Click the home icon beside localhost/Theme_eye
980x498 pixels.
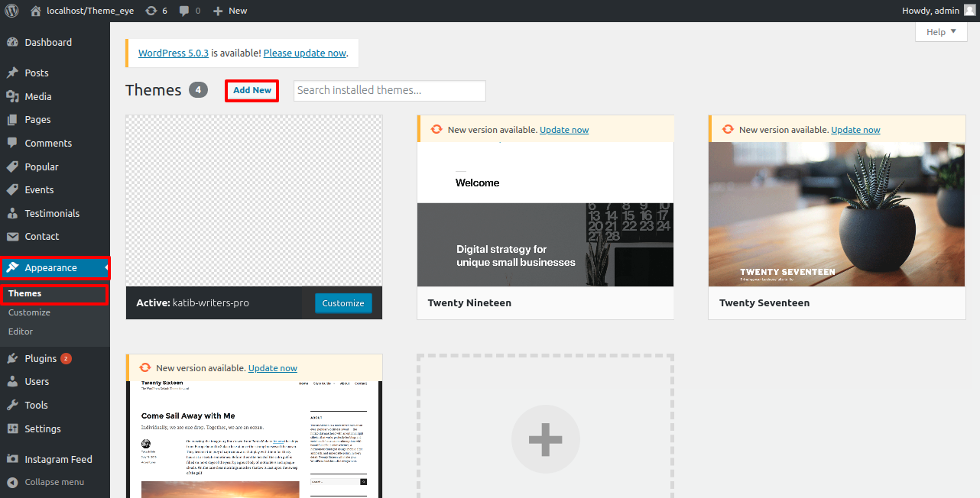tap(36, 11)
